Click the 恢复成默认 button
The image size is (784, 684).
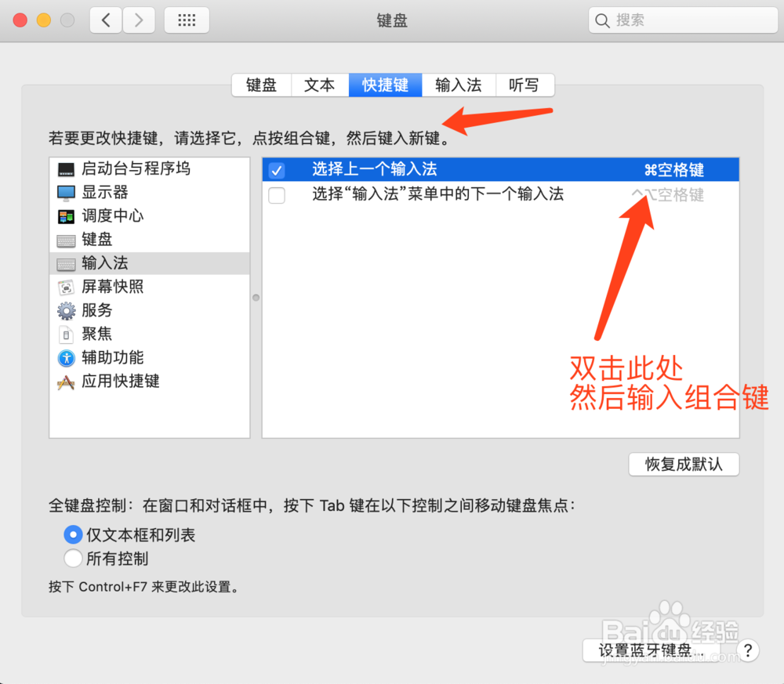point(683,464)
